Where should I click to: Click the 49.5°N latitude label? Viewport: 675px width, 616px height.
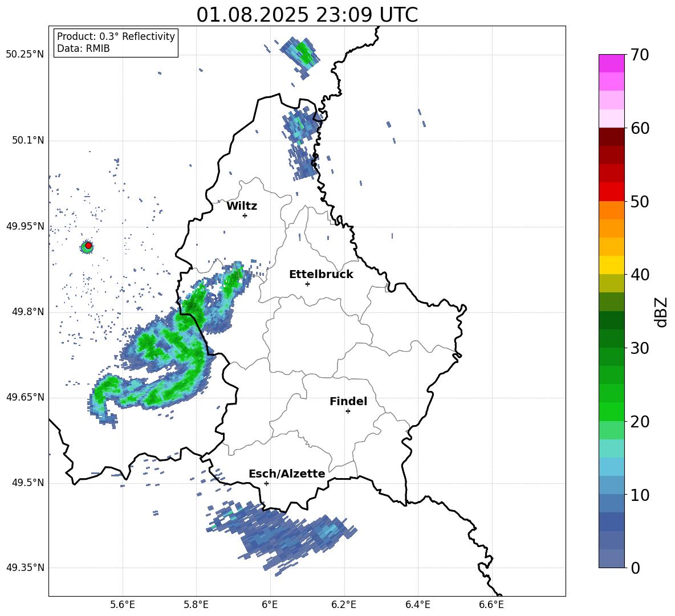click(x=27, y=483)
